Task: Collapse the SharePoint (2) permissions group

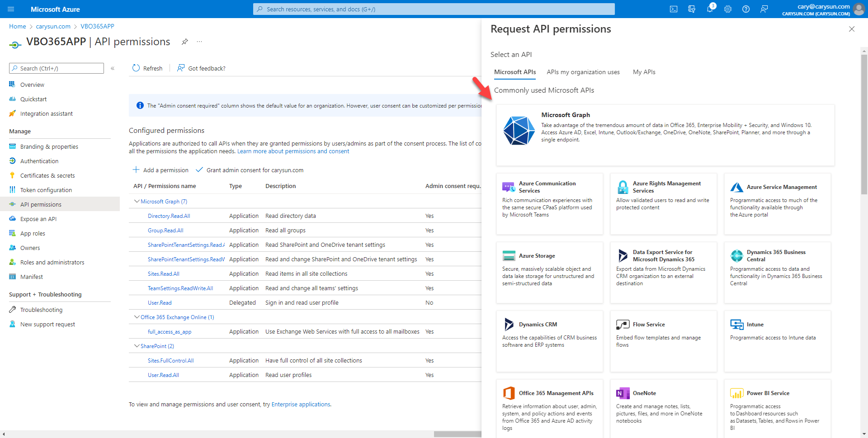Action: (137, 346)
